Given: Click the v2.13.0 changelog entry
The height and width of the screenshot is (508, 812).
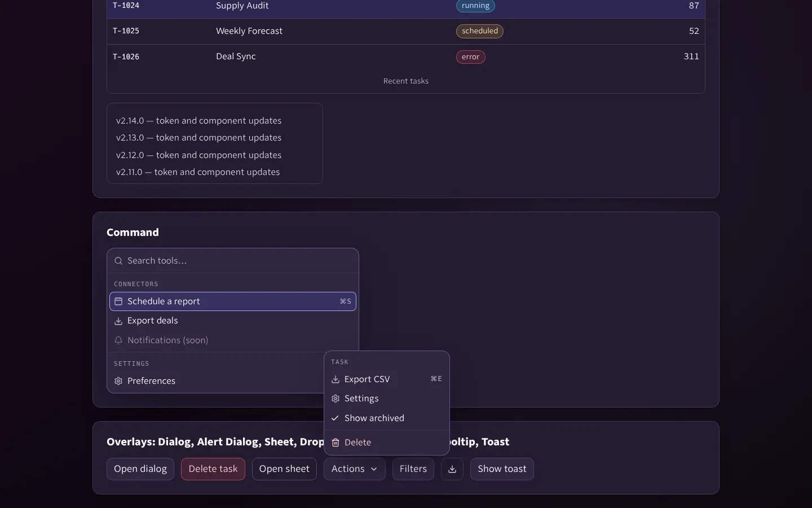Looking at the screenshot, I should (x=198, y=138).
